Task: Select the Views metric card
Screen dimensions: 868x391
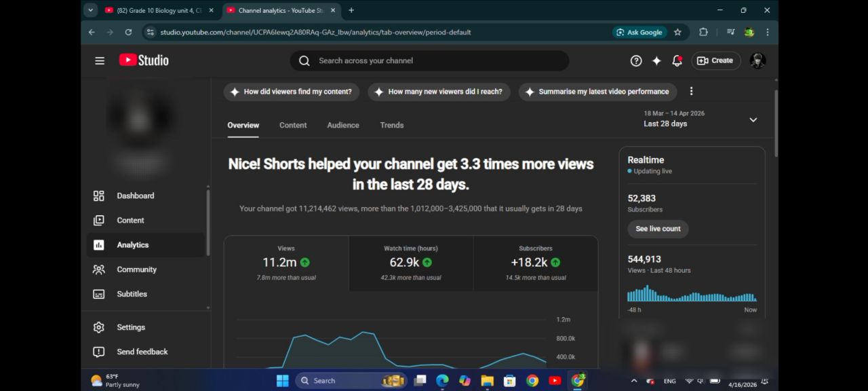Action: click(x=286, y=263)
